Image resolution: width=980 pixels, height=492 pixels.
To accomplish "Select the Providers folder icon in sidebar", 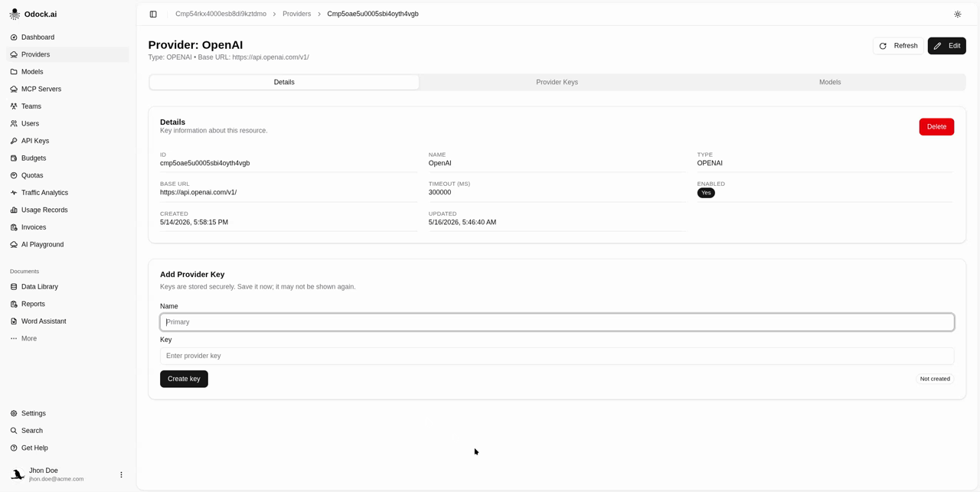I will [14, 54].
